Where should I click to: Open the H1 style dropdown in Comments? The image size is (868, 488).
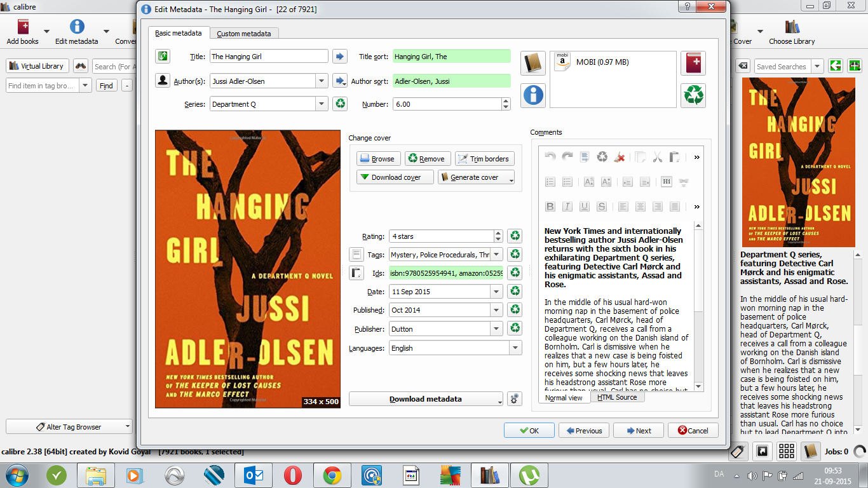(x=667, y=182)
